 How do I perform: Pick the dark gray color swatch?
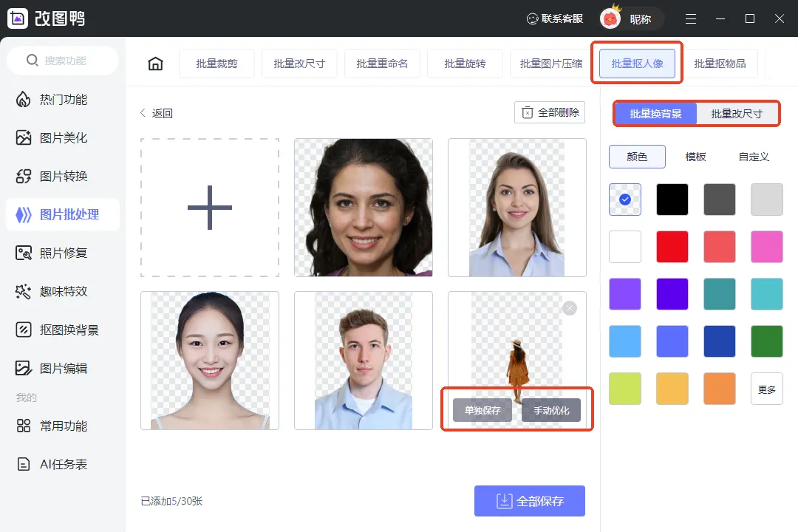720,199
